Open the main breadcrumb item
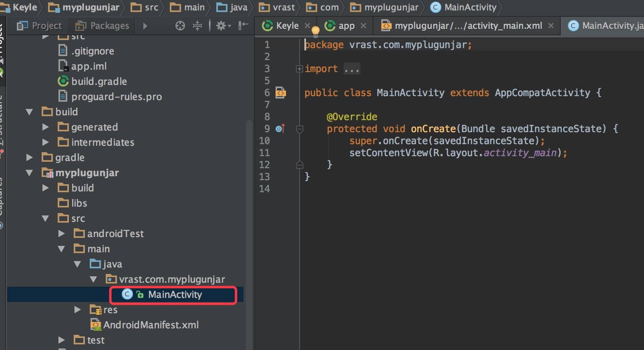 [x=187, y=7]
